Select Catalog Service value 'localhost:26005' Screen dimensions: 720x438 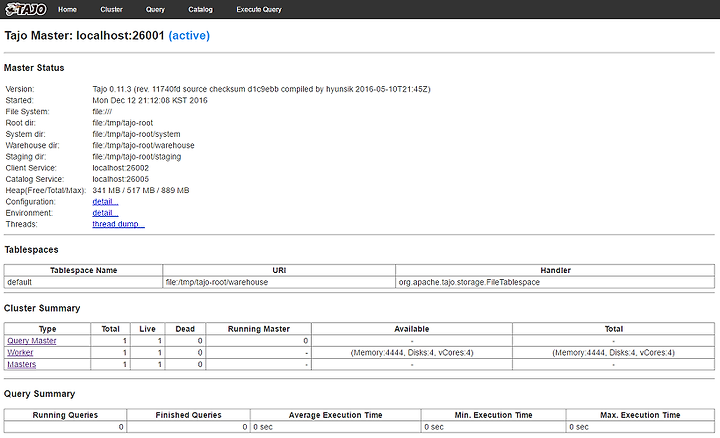click(x=121, y=179)
